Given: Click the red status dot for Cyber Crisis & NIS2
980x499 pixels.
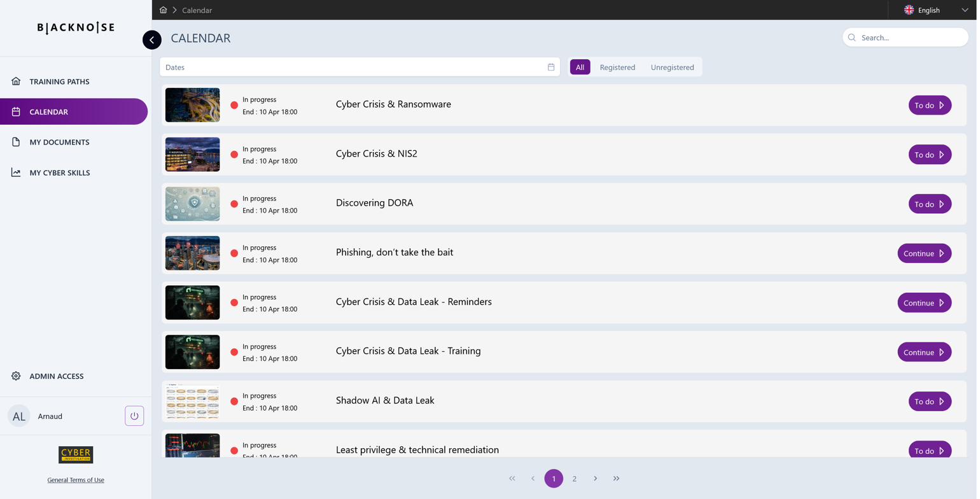Looking at the screenshot, I should pyautogui.click(x=234, y=155).
